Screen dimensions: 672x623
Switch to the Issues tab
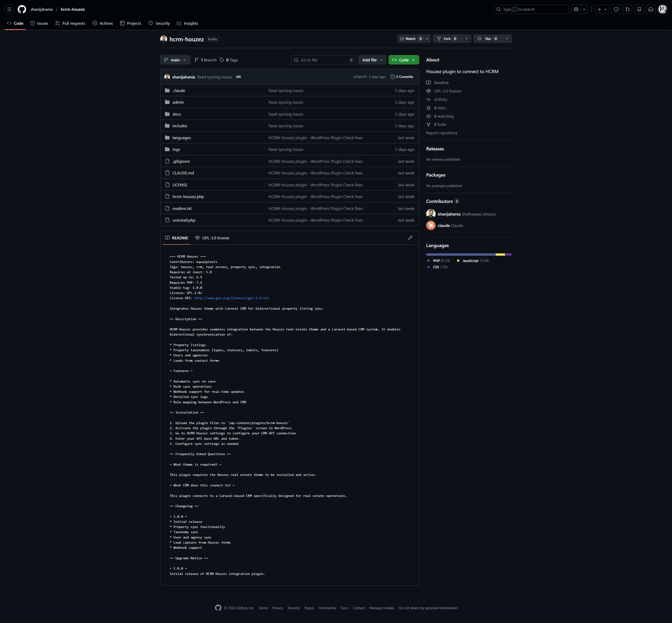point(39,23)
